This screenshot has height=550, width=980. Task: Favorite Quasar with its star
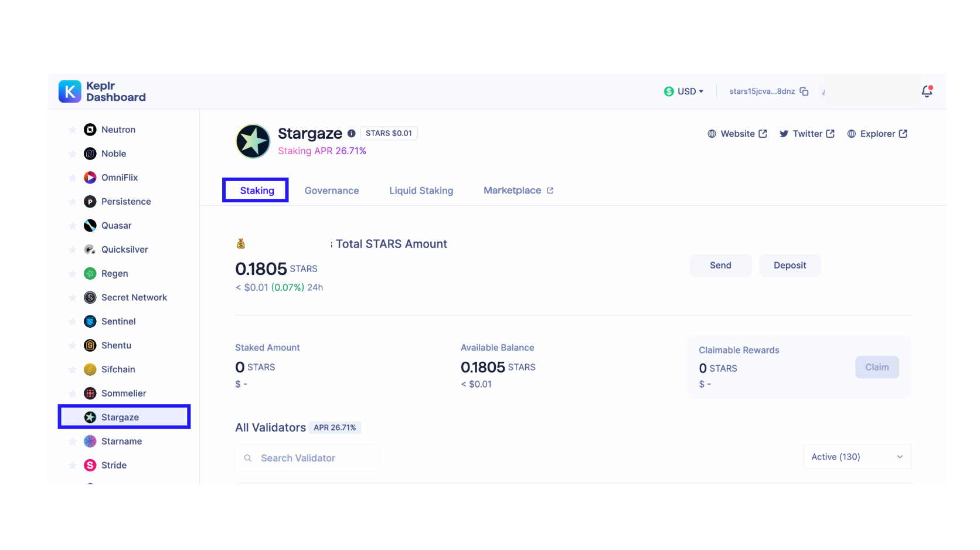[72, 226]
